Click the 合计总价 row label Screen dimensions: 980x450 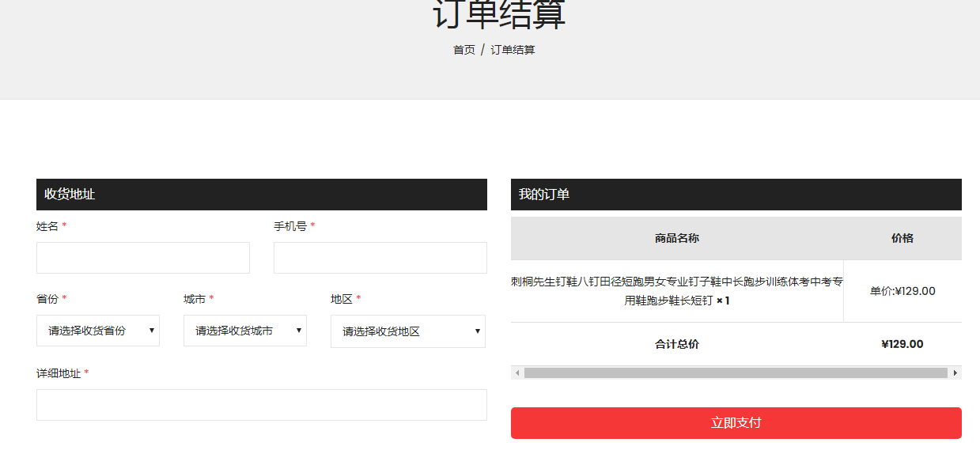(x=676, y=344)
